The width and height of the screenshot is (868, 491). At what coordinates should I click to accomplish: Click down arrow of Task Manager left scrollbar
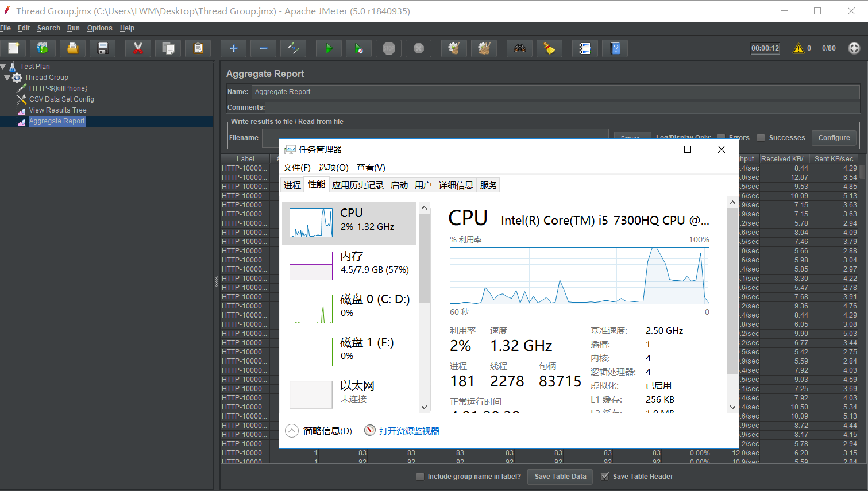(x=425, y=407)
